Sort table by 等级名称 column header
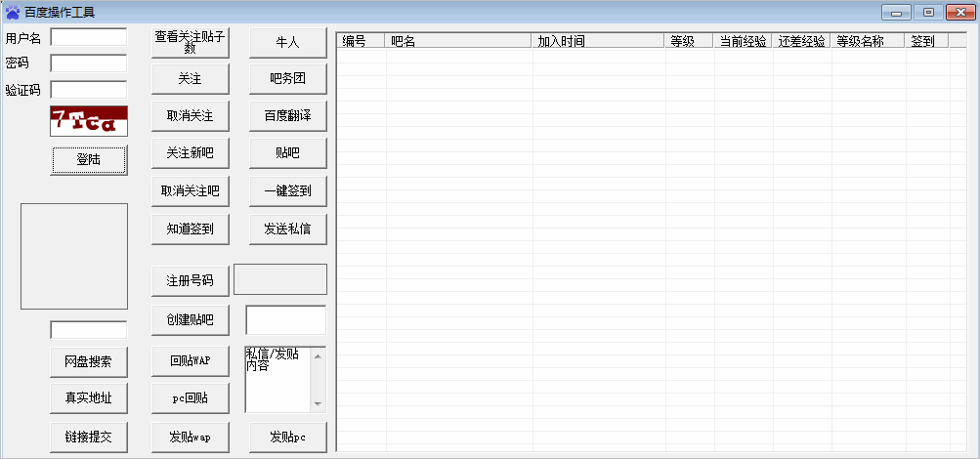Screen dimensions: 980x459 (868, 41)
